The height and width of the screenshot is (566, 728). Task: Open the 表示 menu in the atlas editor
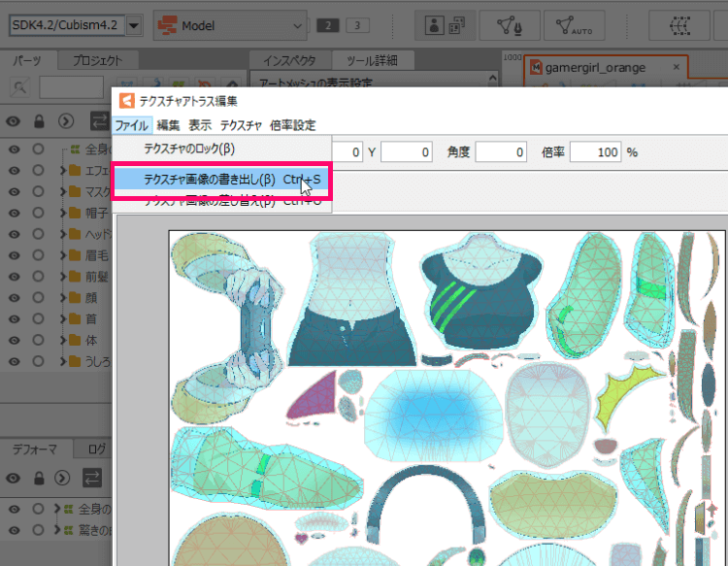(x=200, y=125)
